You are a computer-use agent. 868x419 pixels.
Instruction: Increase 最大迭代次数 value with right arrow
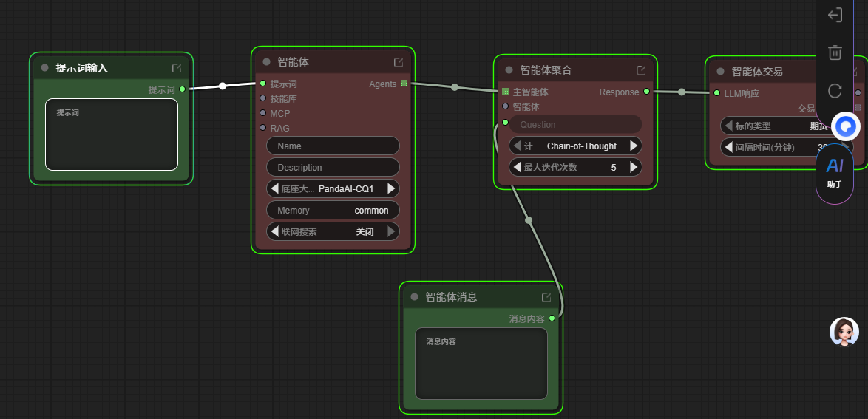(634, 168)
